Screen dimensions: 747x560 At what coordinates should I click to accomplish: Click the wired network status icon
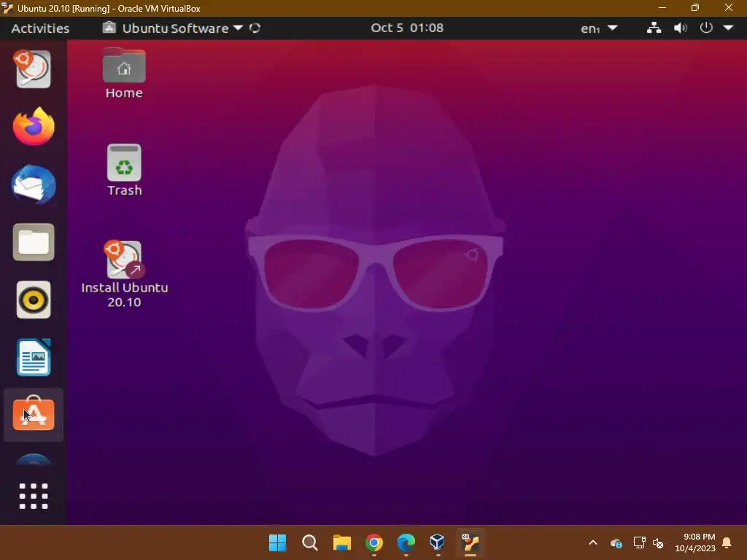pyautogui.click(x=654, y=28)
